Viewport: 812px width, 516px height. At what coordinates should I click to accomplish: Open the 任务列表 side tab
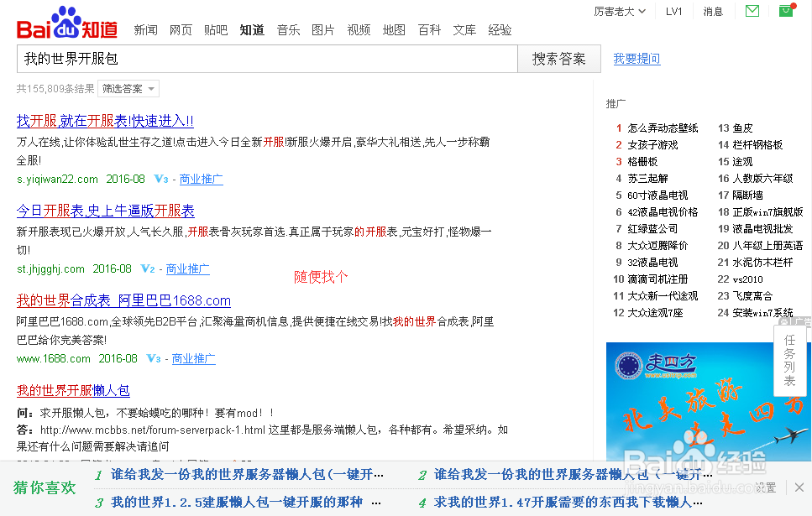pyautogui.click(x=789, y=361)
